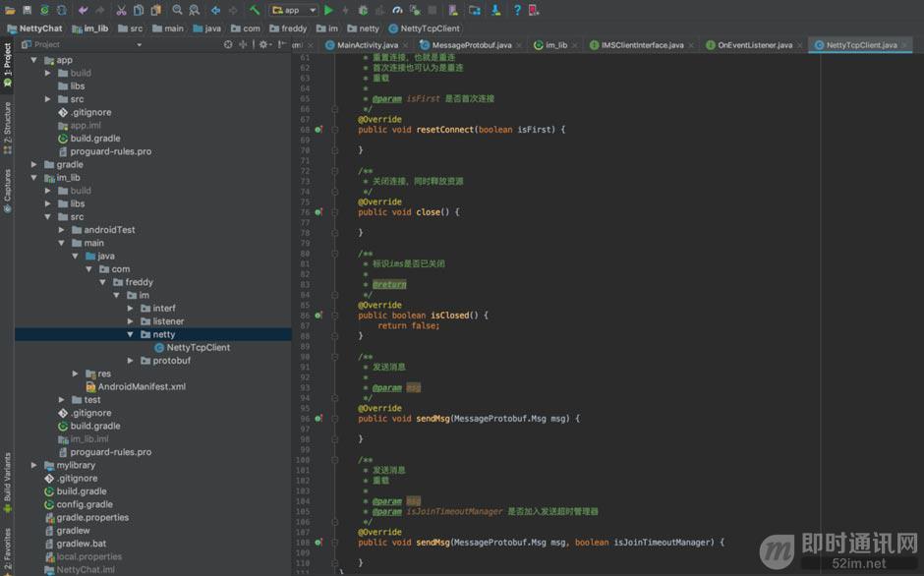The width and height of the screenshot is (924, 576).
Task: Select AndroidManifest.xml in the project tree
Action: tap(142, 386)
